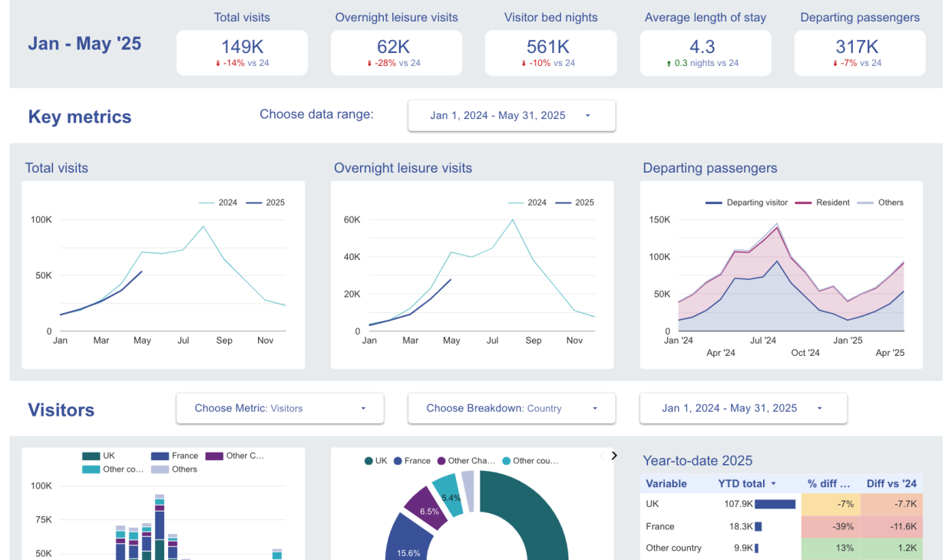Click the 2024 legend in Total visits chart

(218, 203)
